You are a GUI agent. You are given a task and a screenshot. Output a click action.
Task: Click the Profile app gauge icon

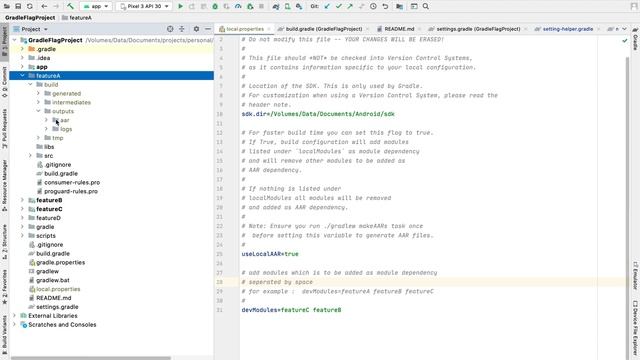click(x=238, y=7)
